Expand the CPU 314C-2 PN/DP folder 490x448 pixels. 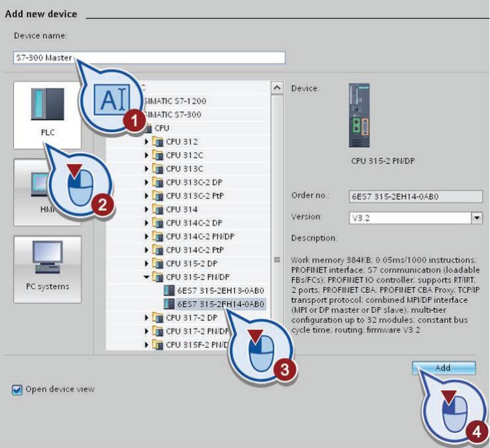tap(146, 237)
